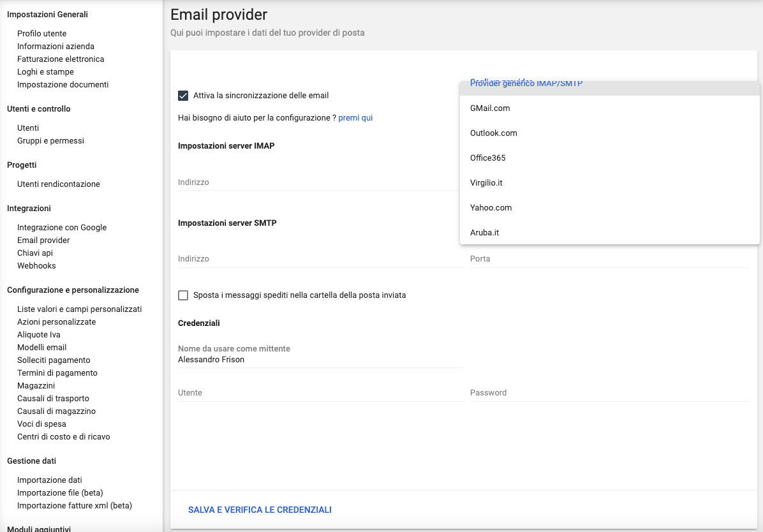Select Aruba.it provider option
Viewport: 763px width, 532px height.
pyautogui.click(x=484, y=233)
